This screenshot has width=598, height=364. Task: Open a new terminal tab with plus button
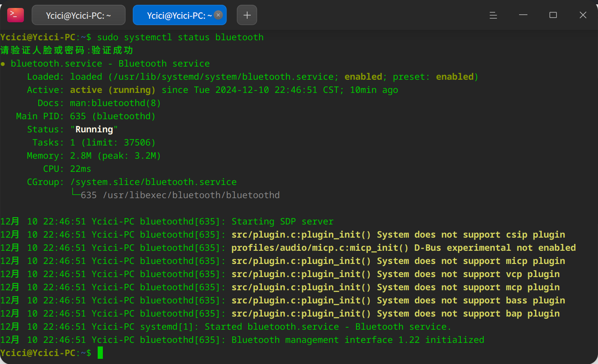(247, 15)
